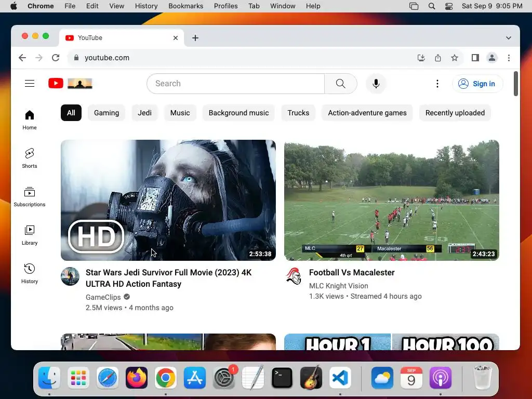Open the Bookmarks menu

coord(186,6)
